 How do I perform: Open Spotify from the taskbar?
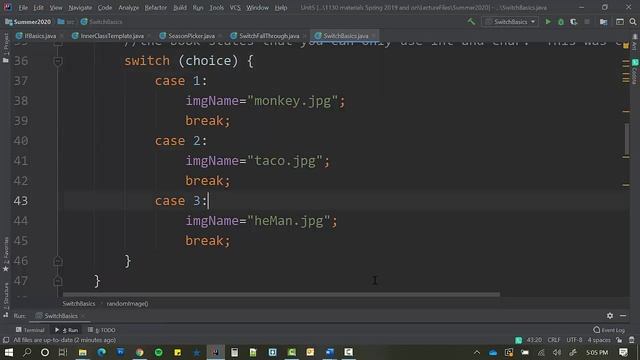(159, 352)
